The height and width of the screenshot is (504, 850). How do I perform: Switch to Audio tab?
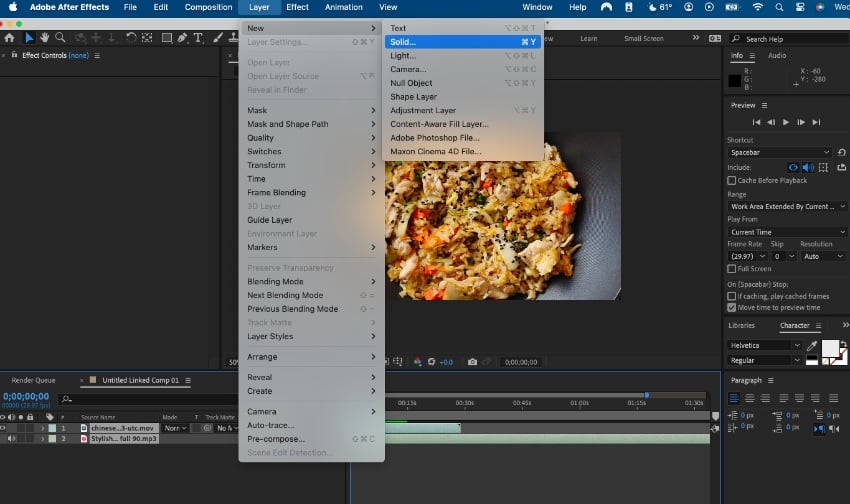point(777,55)
